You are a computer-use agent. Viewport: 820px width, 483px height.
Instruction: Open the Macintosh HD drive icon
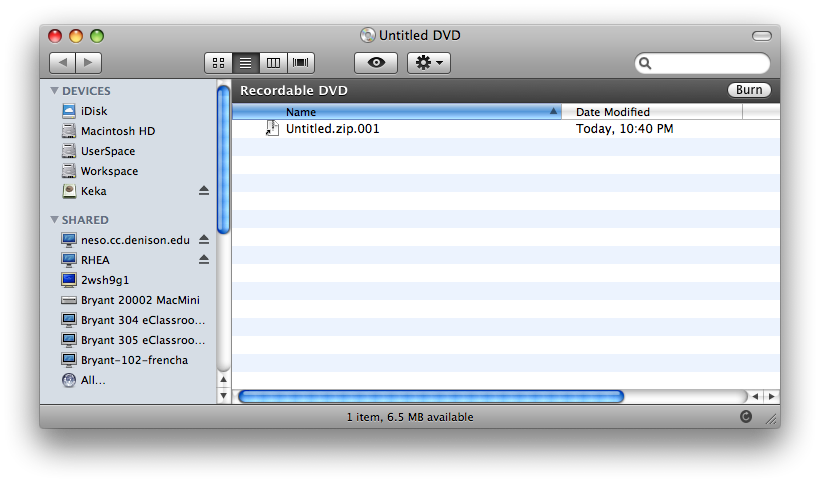69,131
